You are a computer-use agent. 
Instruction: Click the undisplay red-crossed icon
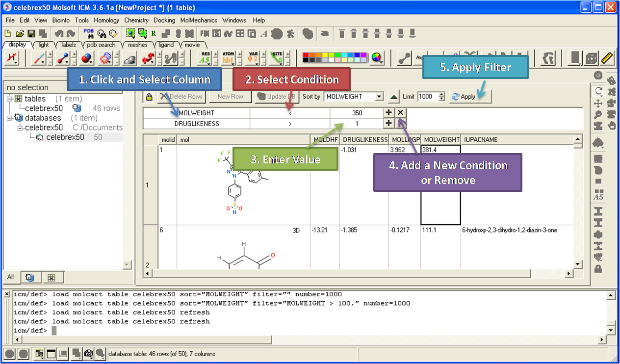pyautogui.click(x=11, y=58)
